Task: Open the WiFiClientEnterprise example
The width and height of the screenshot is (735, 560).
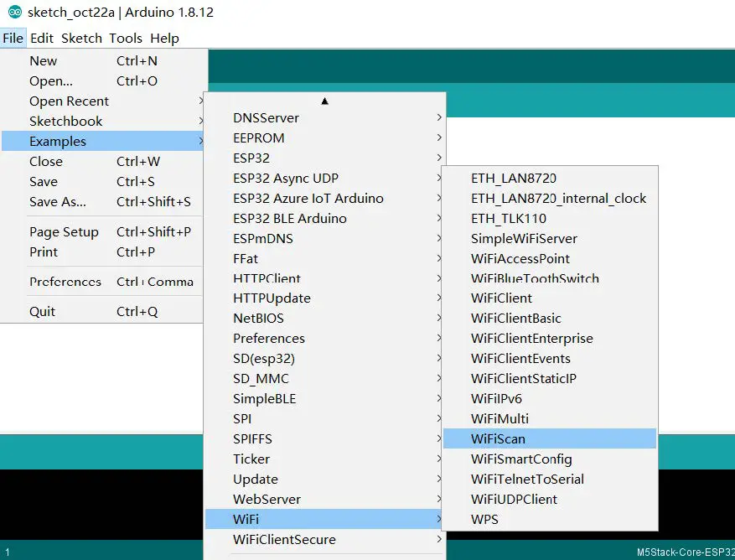Action: pos(550,339)
